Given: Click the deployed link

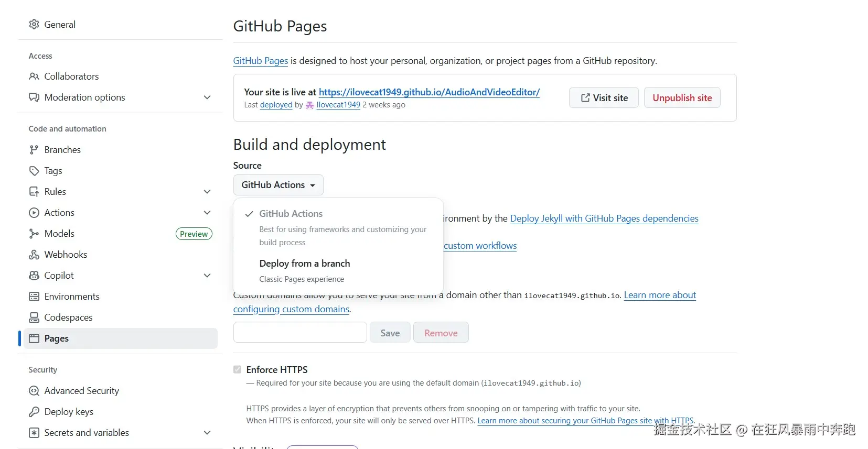Looking at the screenshot, I should (276, 105).
